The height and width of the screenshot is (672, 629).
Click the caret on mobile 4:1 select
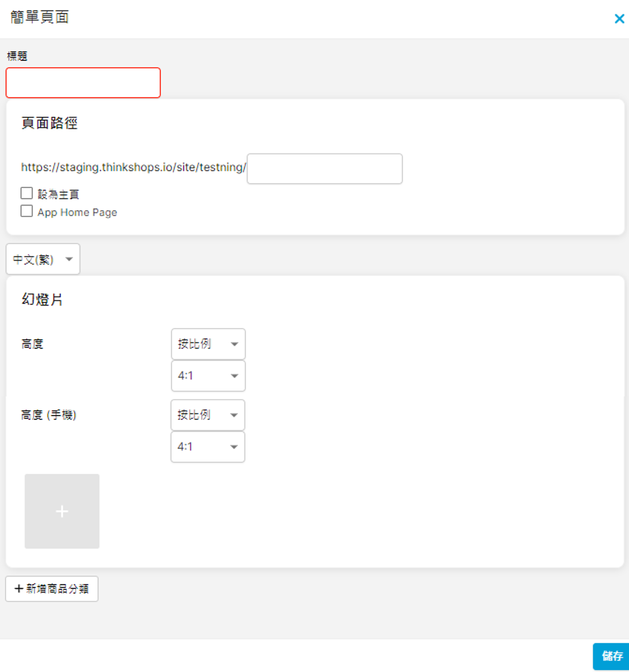tap(234, 447)
